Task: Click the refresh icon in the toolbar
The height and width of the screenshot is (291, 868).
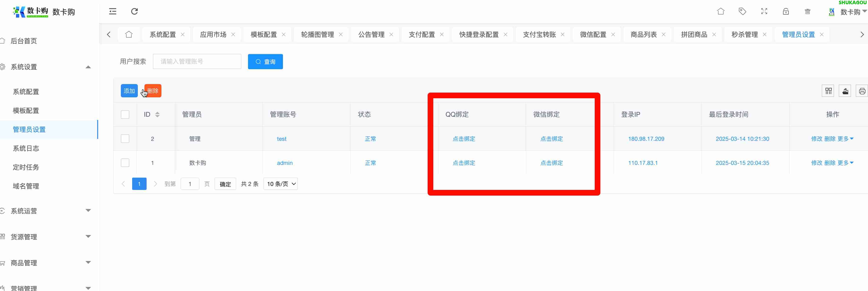Action: click(135, 11)
